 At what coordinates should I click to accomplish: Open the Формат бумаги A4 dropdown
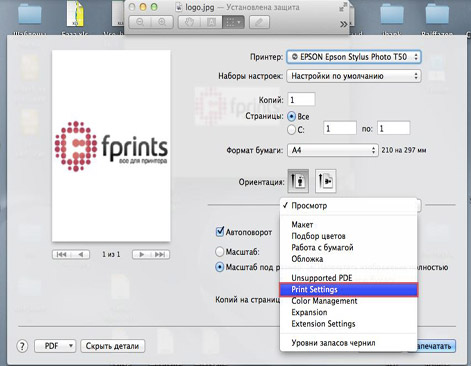tap(333, 150)
